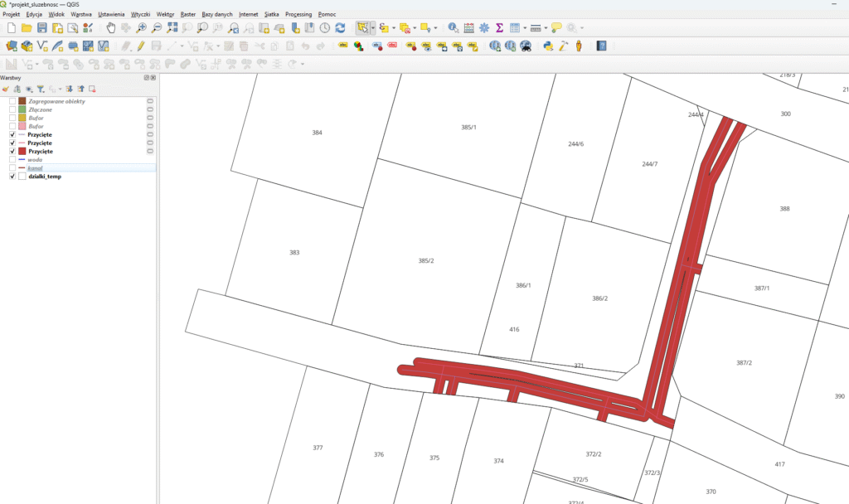Uncheck the dzialki_temp layer visibility
849x504 pixels.
tap(12, 177)
